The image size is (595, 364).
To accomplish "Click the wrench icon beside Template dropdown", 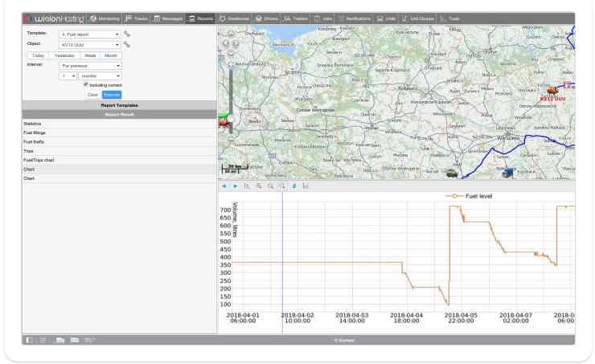I will coord(127,34).
